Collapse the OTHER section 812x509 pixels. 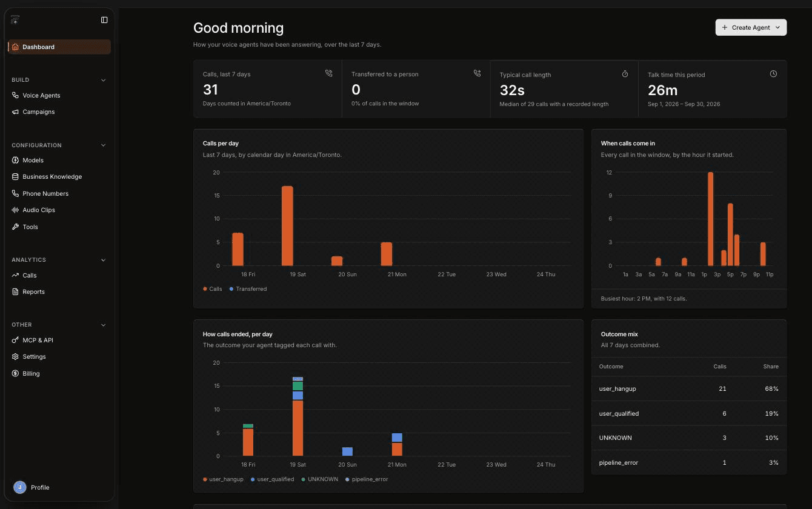103,325
